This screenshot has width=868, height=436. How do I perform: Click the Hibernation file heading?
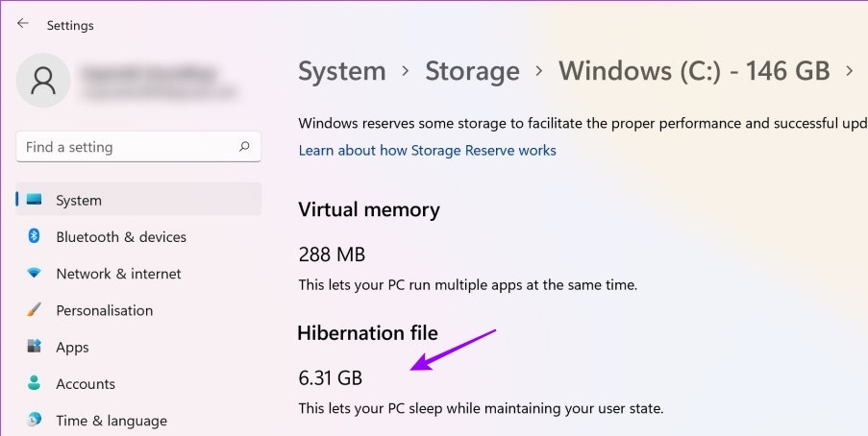point(367,333)
